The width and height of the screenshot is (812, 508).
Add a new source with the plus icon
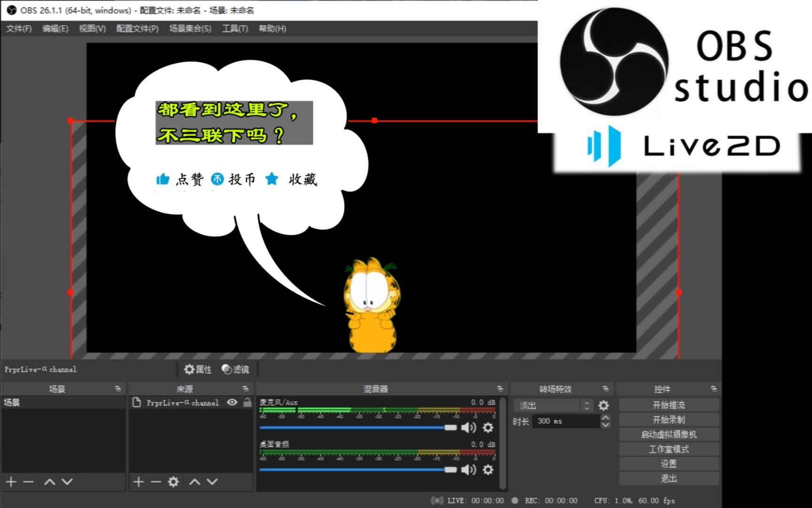coord(139,482)
